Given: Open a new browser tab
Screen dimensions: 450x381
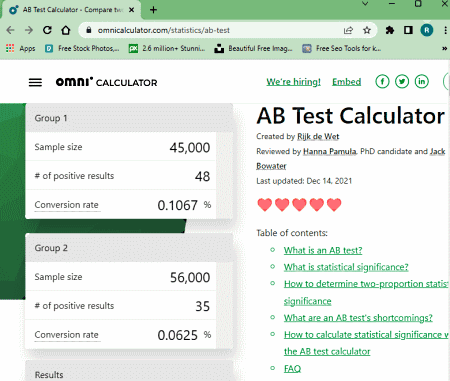Looking at the screenshot, I should point(153,10).
